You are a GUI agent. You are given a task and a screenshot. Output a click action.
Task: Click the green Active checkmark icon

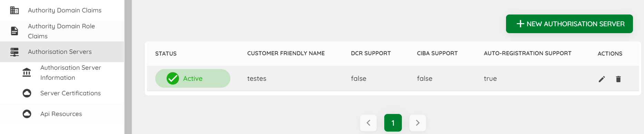click(173, 78)
